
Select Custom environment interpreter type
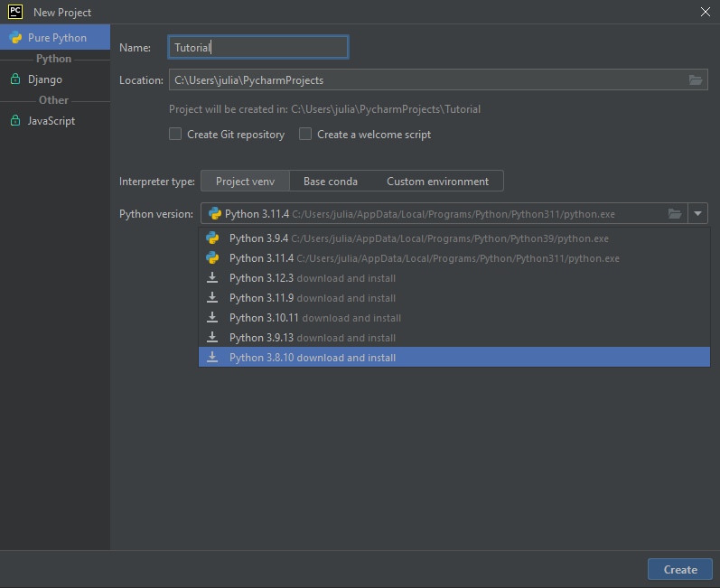(x=437, y=181)
